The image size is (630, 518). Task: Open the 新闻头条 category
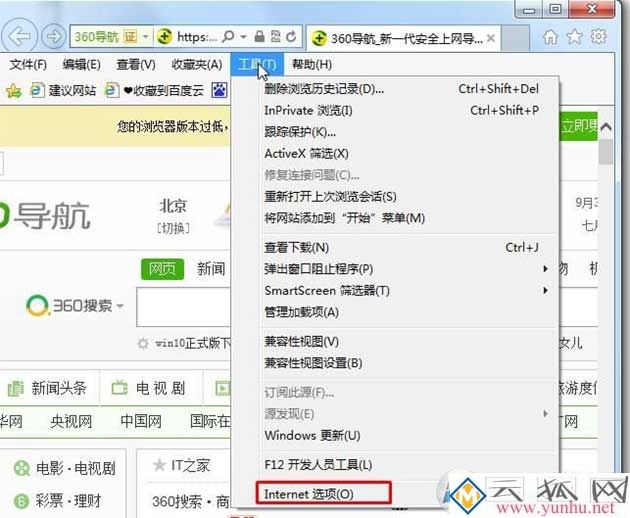[47, 388]
